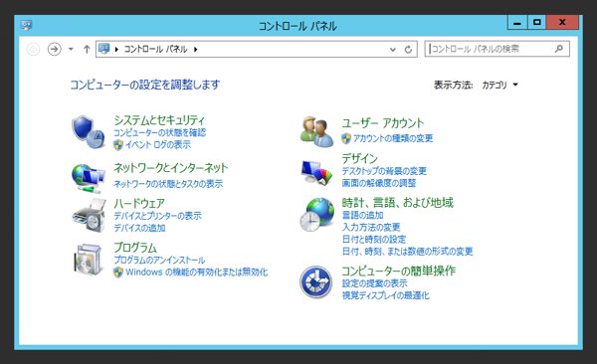597x364 pixels.
Task: Click the コントロール パネル breadcrumb segment
Action: pos(155,49)
